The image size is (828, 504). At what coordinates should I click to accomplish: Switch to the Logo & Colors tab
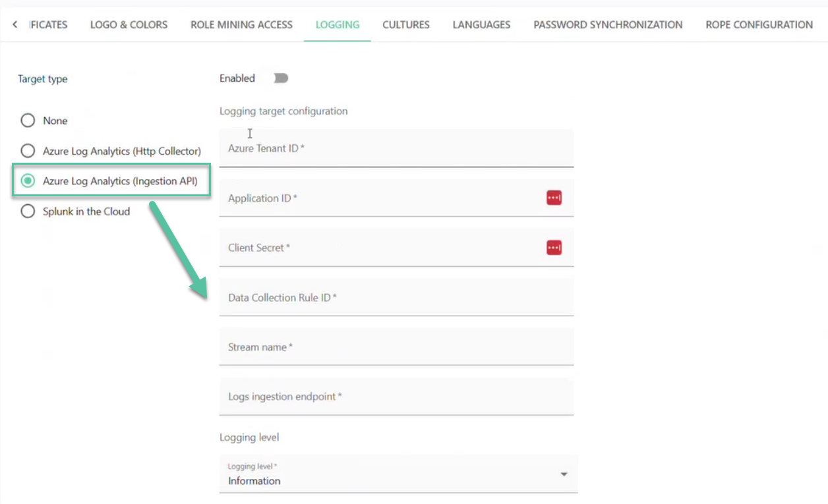pyautogui.click(x=129, y=24)
